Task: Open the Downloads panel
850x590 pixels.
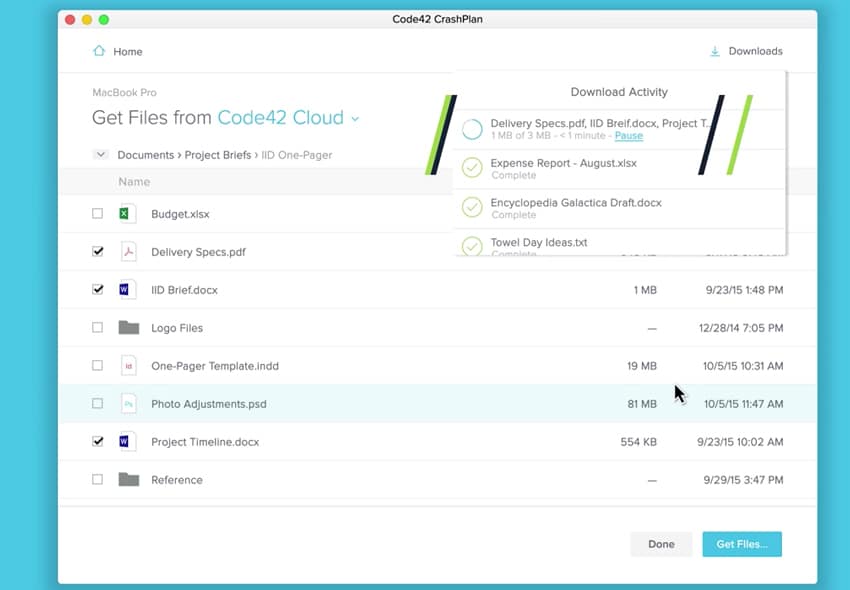Action: [746, 51]
